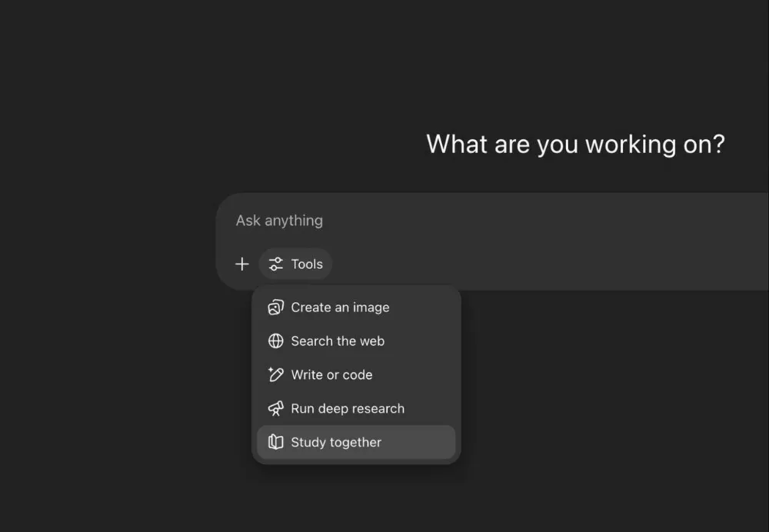The width and height of the screenshot is (769, 532).
Task: Click the Tools sliders icon
Action: click(275, 264)
